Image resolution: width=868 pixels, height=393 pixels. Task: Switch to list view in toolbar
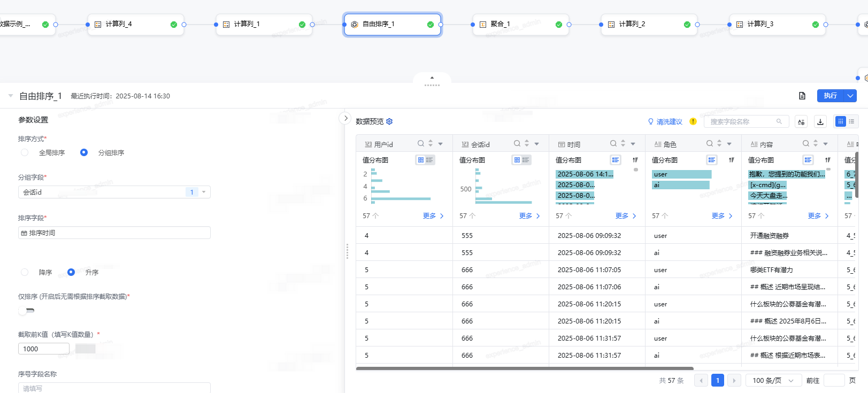point(851,121)
